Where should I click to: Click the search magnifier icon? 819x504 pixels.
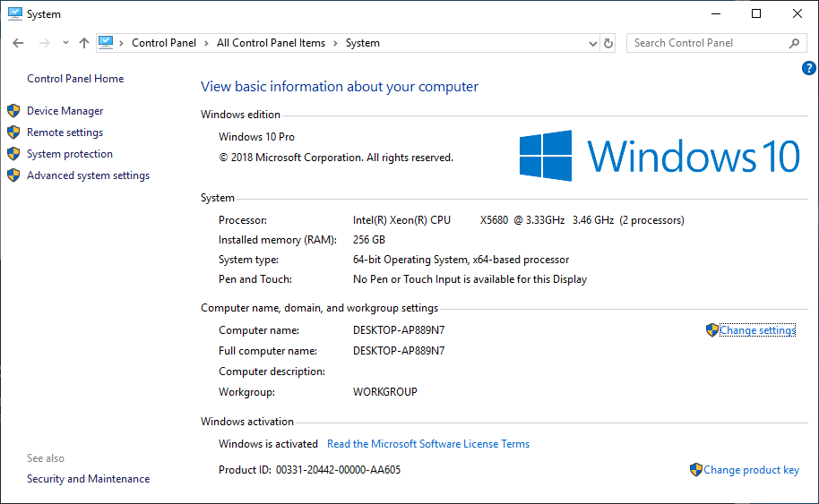pyautogui.click(x=794, y=43)
